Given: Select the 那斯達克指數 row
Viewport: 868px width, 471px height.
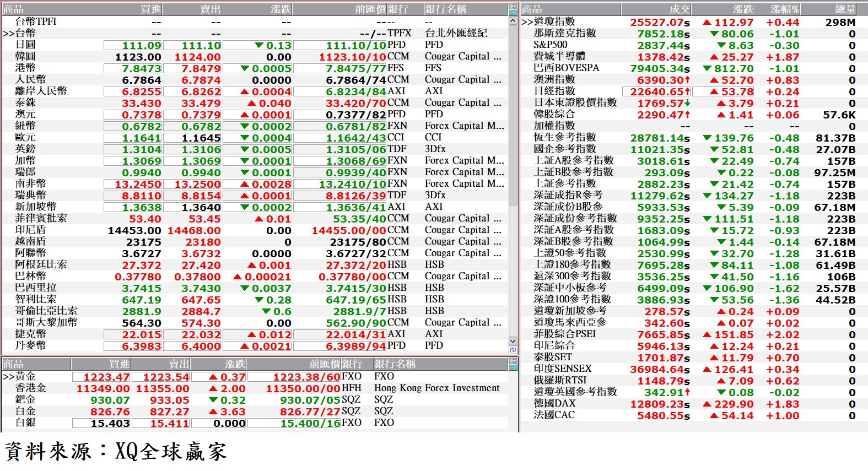Looking at the screenshot, I should [694, 33].
